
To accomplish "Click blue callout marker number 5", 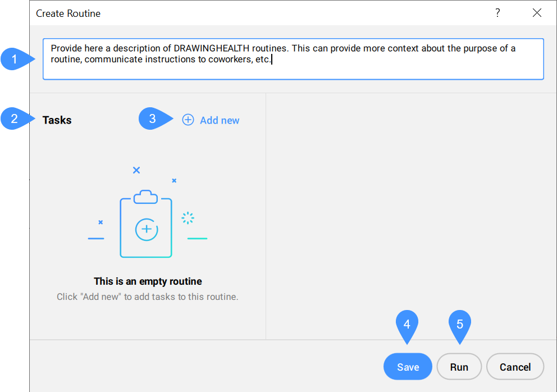I will point(460,326).
